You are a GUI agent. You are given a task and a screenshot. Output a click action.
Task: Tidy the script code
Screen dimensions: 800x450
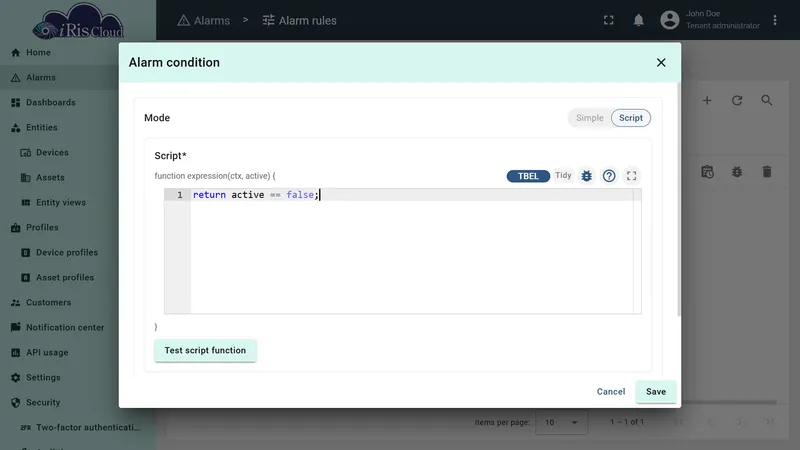[563, 176]
